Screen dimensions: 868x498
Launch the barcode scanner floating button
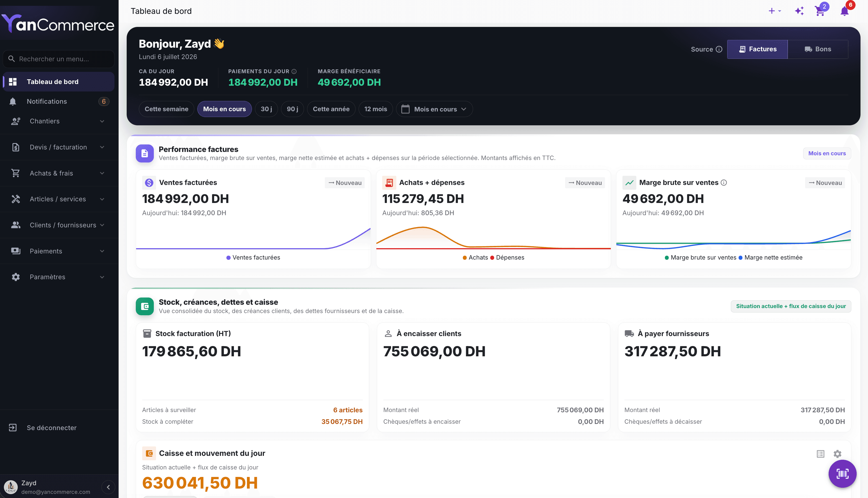tap(842, 473)
